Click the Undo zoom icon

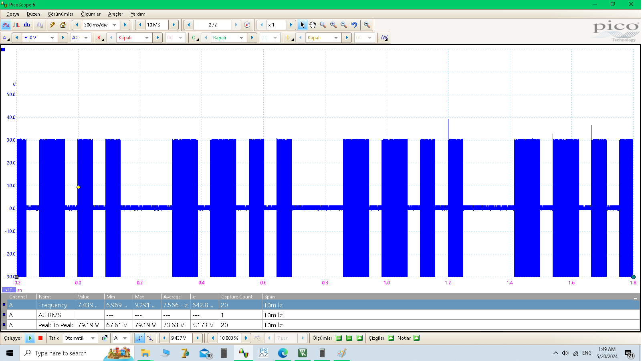coord(354,25)
